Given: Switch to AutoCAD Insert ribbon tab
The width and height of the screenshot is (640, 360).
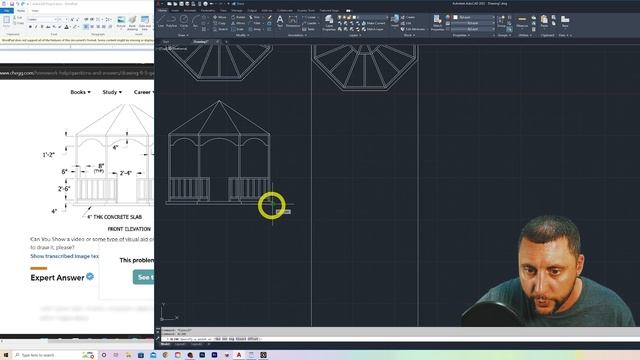Looking at the screenshot, I should 176,10.
